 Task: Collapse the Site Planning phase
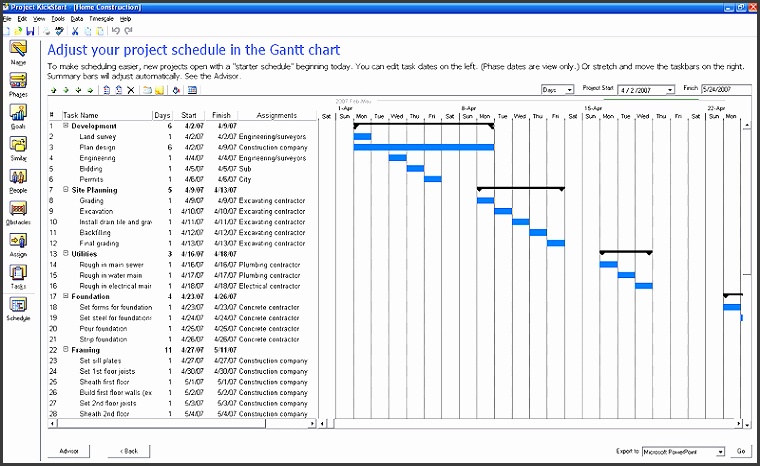coord(66,190)
